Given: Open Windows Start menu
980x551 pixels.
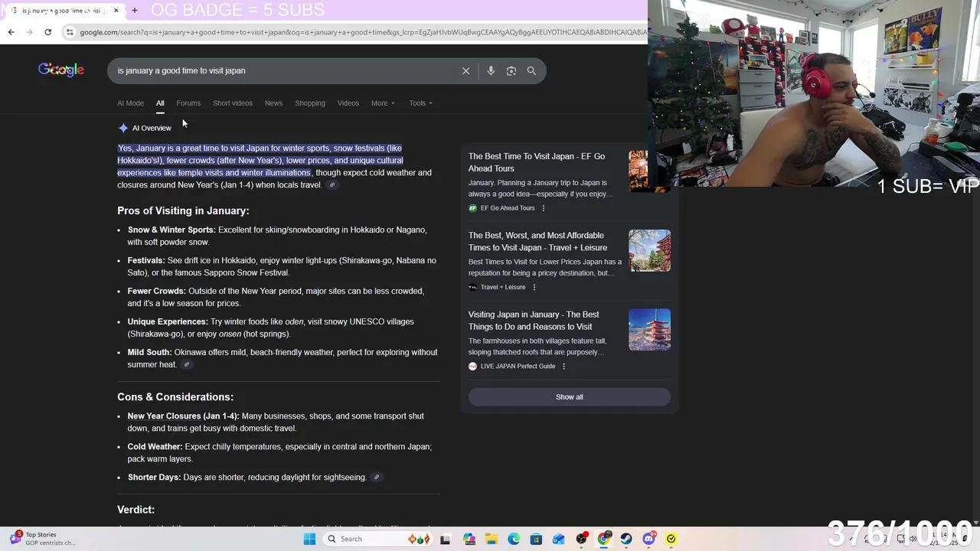Looking at the screenshot, I should pyautogui.click(x=309, y=539).
